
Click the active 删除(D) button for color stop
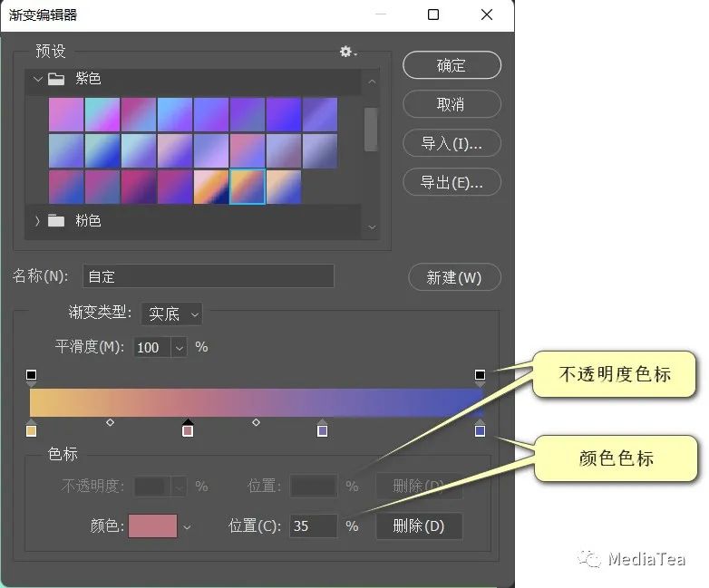[x=419, y=526]
